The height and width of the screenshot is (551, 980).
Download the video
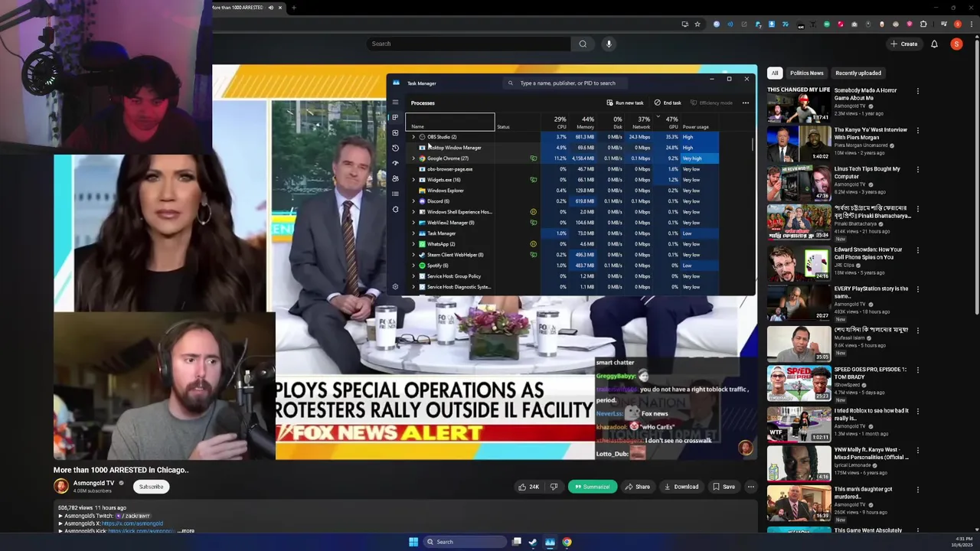[681, 487]
